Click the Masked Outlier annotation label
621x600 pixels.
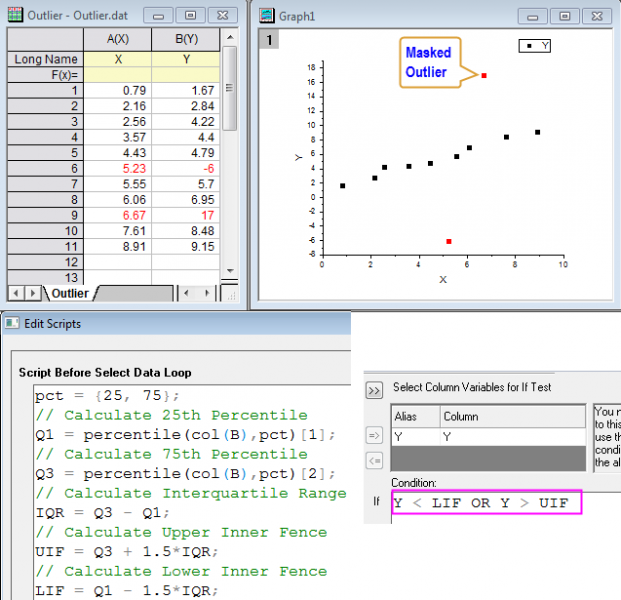(x=428, y=62)
